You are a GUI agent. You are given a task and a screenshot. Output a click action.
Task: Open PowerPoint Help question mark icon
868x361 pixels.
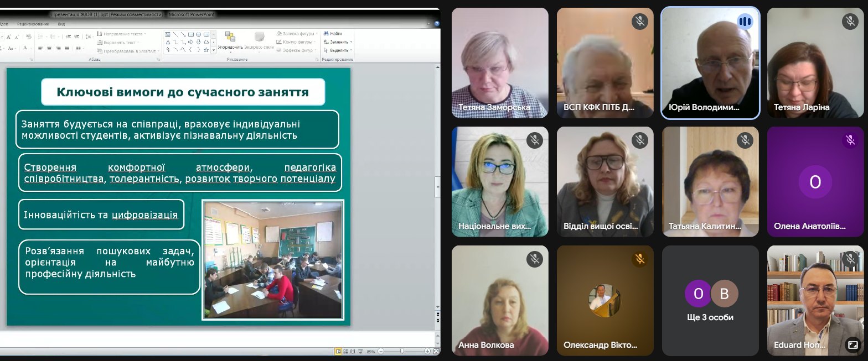(437, 24)
